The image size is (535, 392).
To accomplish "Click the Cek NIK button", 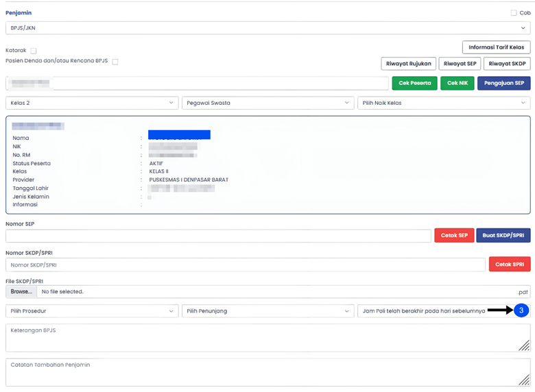I will point(457,83).
